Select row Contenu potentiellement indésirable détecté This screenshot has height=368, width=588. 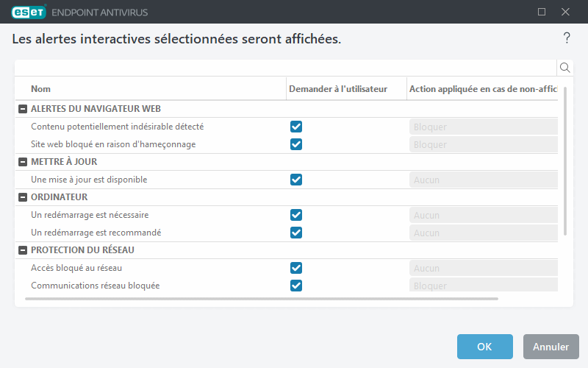pos(287,127)
